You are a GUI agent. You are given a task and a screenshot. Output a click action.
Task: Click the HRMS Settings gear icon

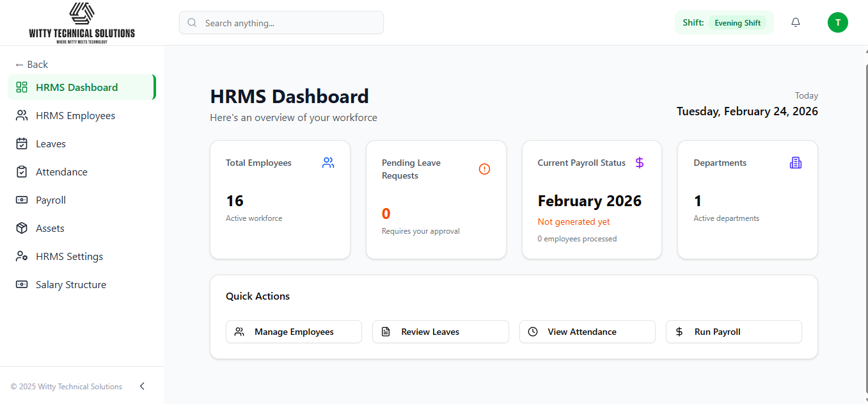click(x=21, y=256)
